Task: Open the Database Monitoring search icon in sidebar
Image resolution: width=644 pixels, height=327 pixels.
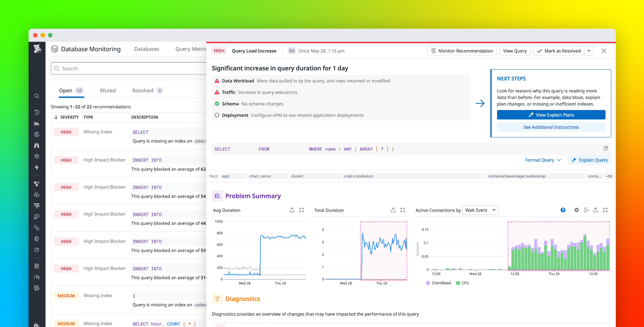Action: pos(37,96)
